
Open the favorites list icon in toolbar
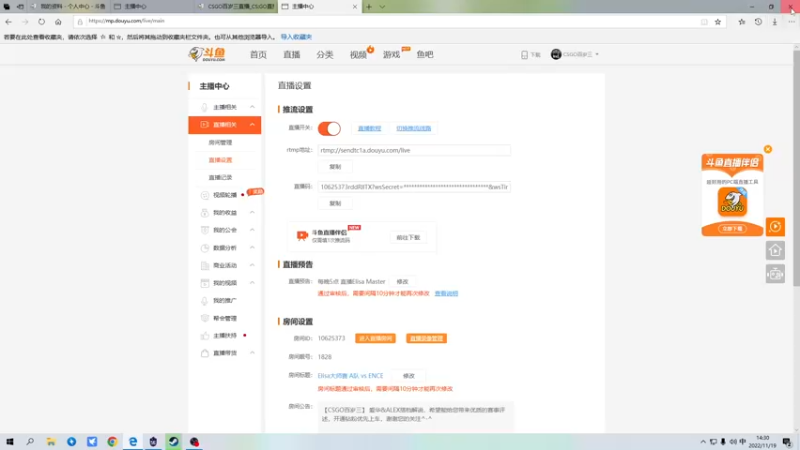(x=742, y=21)
